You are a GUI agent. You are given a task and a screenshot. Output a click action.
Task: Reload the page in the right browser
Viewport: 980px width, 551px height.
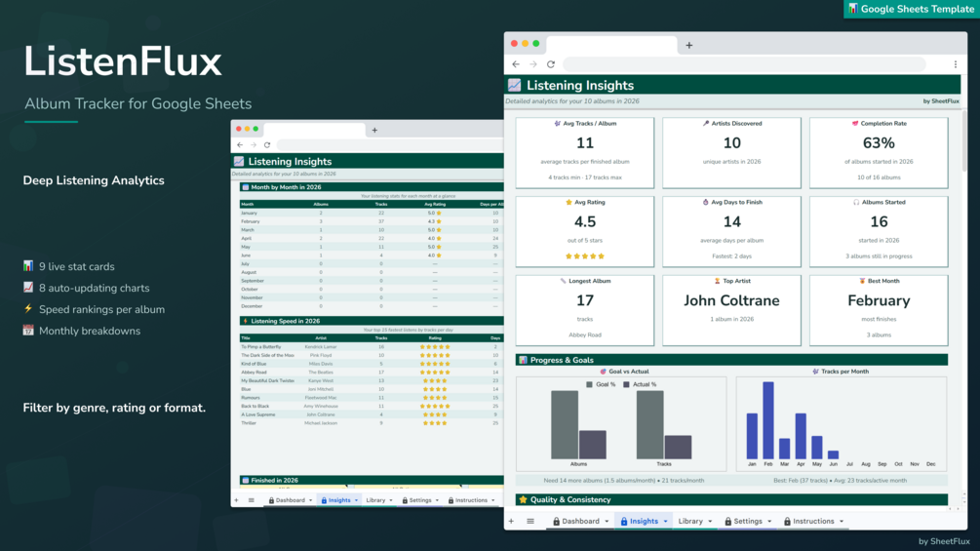[551, 64]
